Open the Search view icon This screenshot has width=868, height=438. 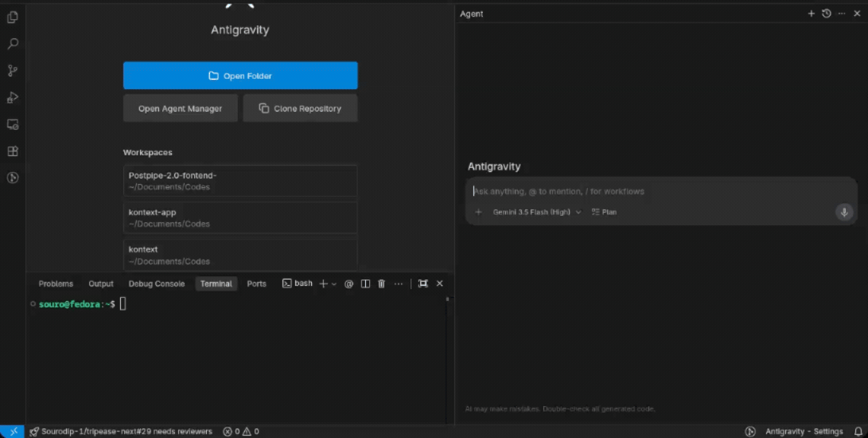point(12,44)
